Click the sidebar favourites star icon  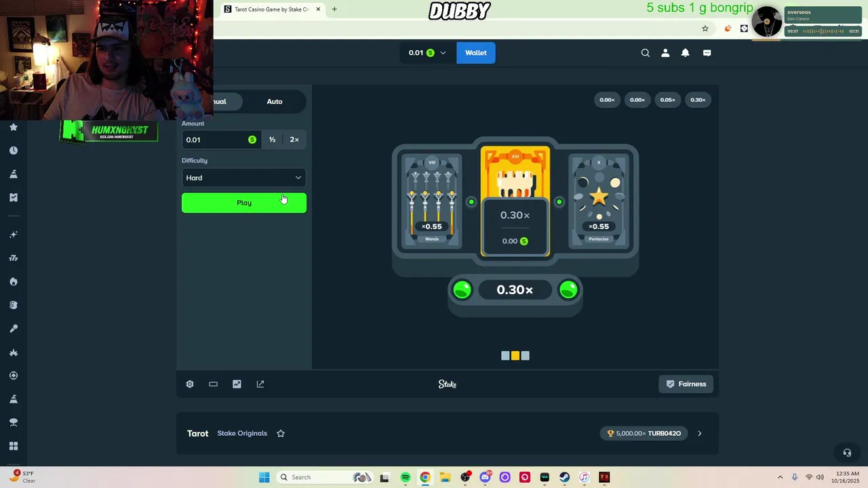[14, 127]
